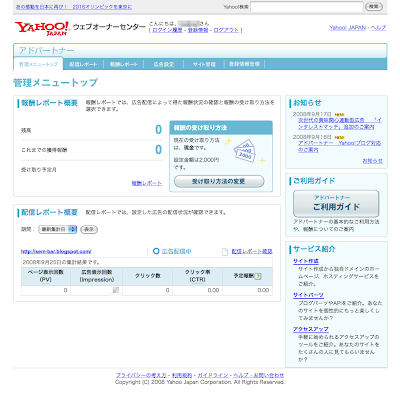
Task: Switch to the 報酬レポート tab
Action: click(x=124, y=64)
